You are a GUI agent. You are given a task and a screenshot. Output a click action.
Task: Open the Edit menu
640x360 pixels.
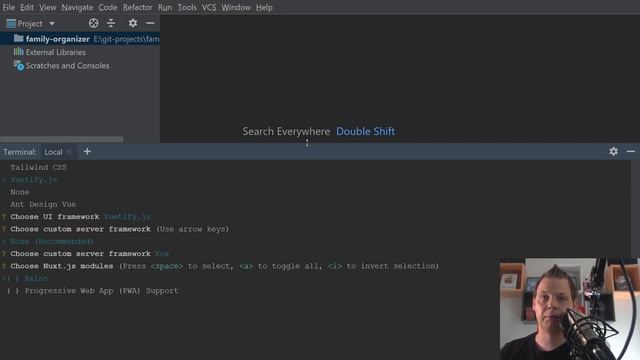click(27, 7)
